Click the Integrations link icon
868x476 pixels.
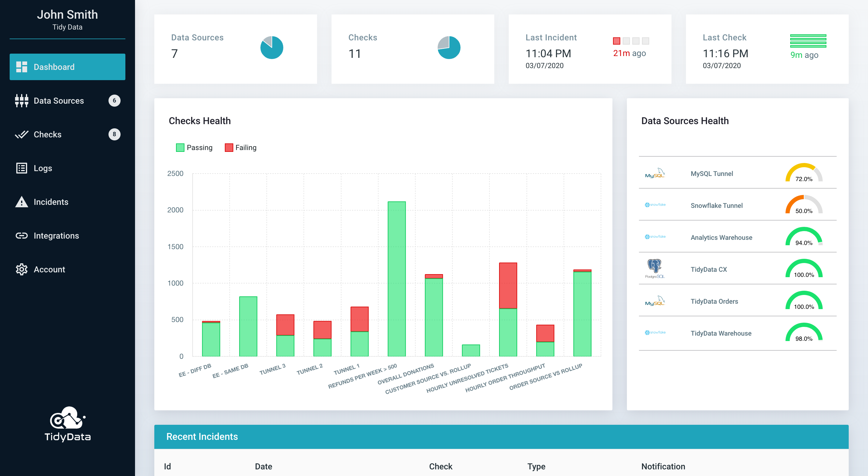click(x=22, y=236)
